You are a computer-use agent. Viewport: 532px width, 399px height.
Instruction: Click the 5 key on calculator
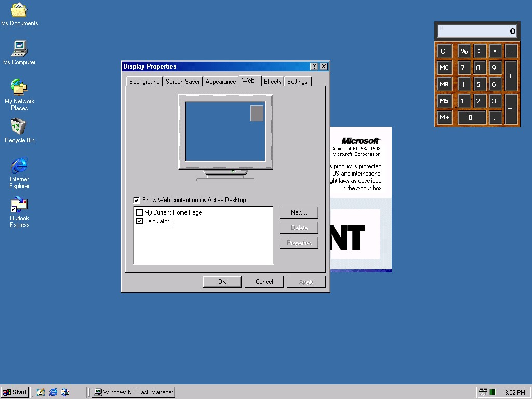[x=479, y=84]
